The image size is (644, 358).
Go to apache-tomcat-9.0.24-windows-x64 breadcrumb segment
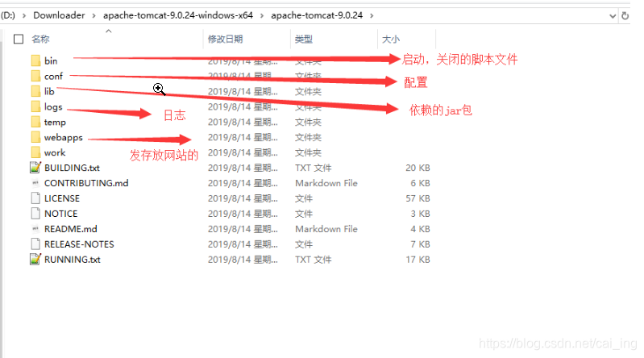click(x=178, y=15)
